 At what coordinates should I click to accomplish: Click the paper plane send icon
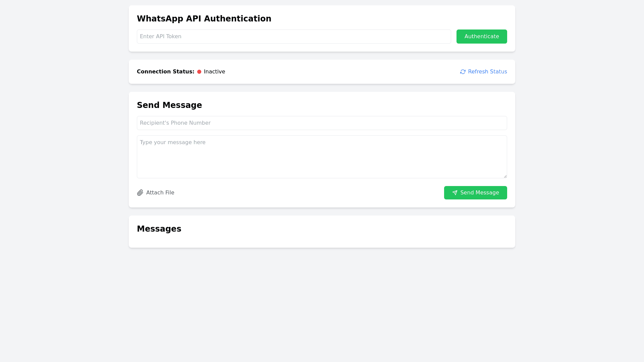[x=455, y=193]
